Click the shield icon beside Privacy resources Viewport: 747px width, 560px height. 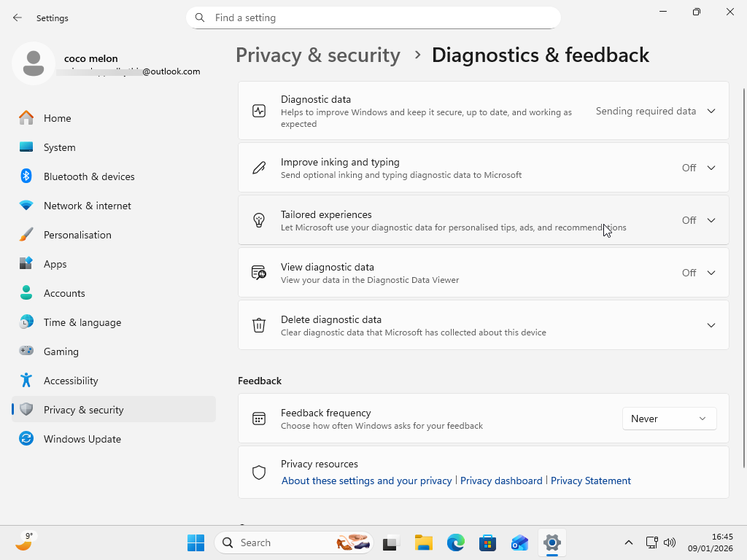[x=259, y=472]
